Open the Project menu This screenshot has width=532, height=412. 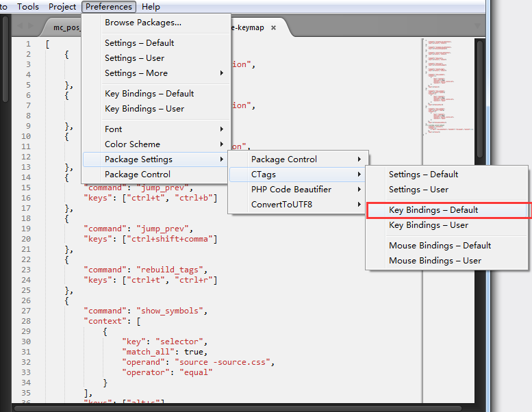pyautogui.click(x=62, y=7)
